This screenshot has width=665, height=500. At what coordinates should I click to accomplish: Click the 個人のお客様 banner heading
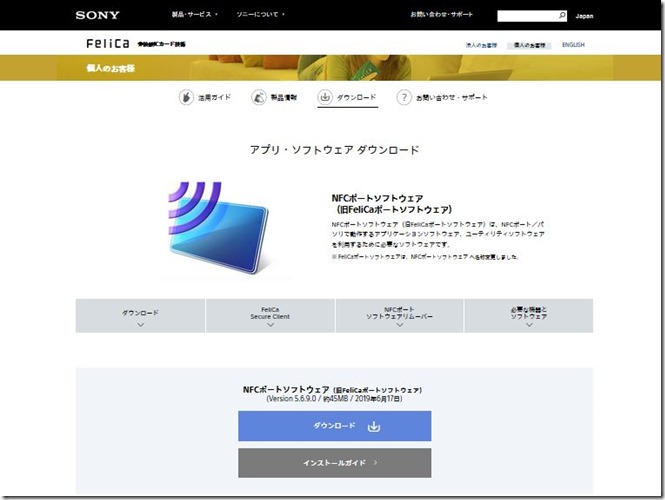point(111,68)
